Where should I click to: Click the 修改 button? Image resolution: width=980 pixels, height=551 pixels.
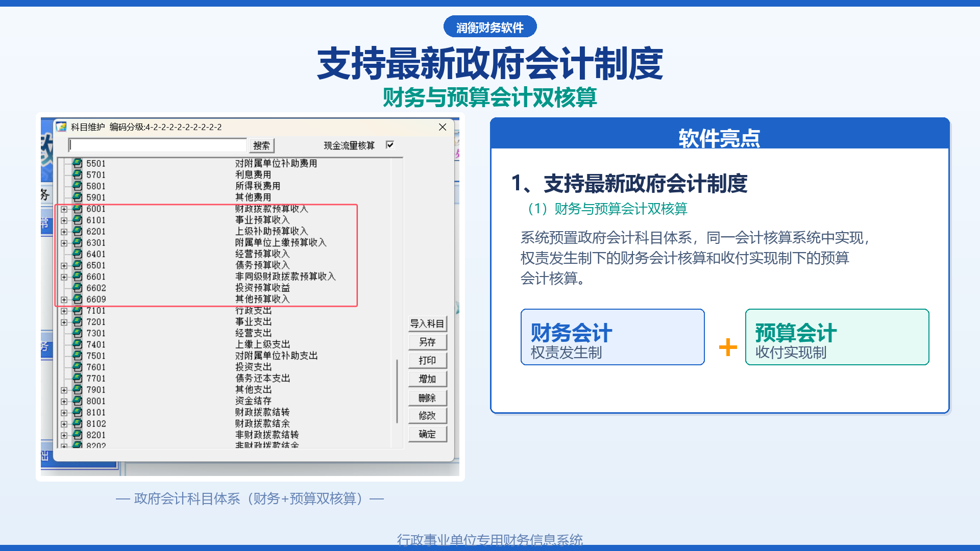click(x=427, y=415)
